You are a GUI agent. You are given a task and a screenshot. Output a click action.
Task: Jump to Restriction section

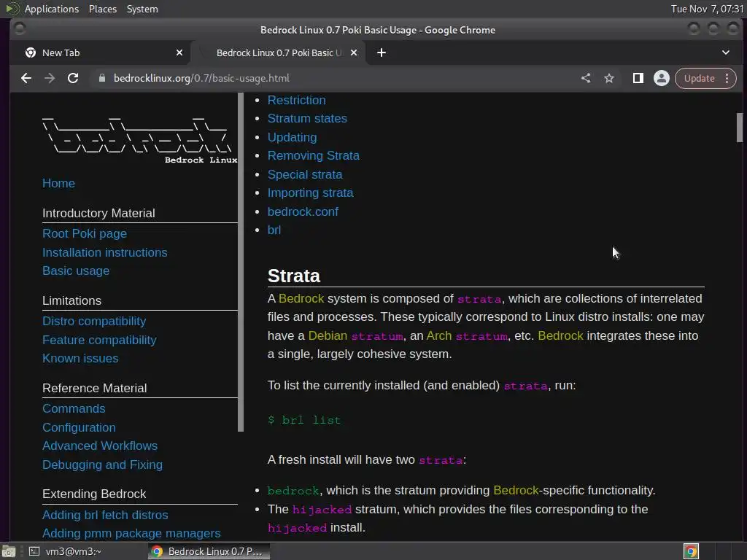(296, 101)
